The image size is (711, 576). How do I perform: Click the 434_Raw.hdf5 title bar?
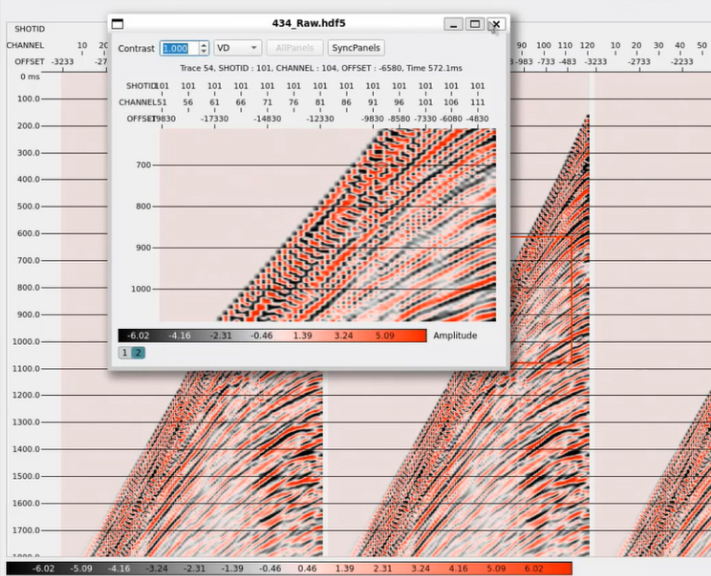click(300, 24)
